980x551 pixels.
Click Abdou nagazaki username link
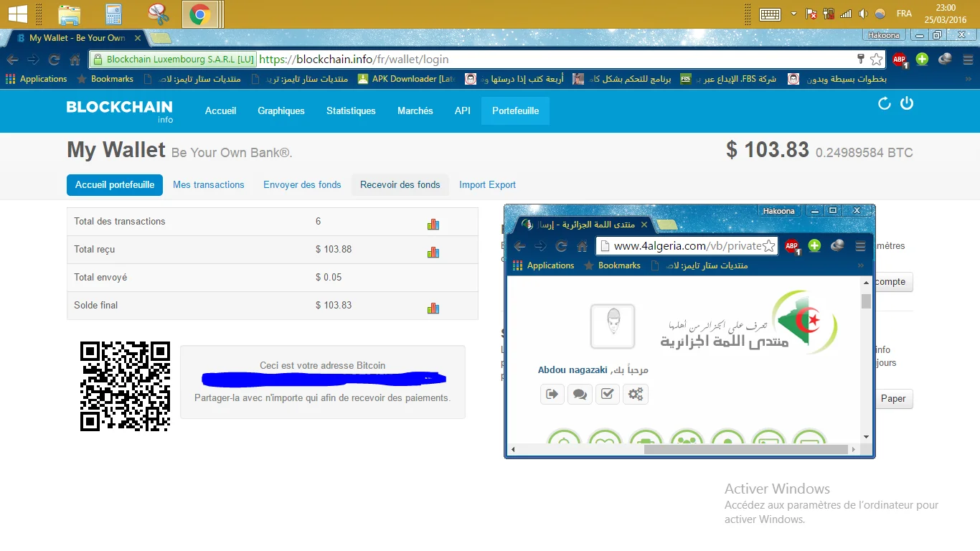[573, 369]
